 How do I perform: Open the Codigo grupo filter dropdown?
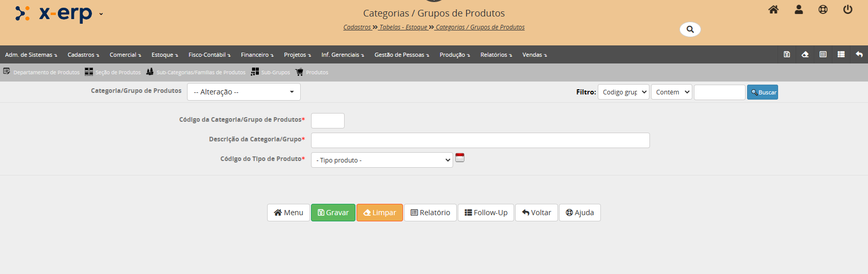pos(623,92)
